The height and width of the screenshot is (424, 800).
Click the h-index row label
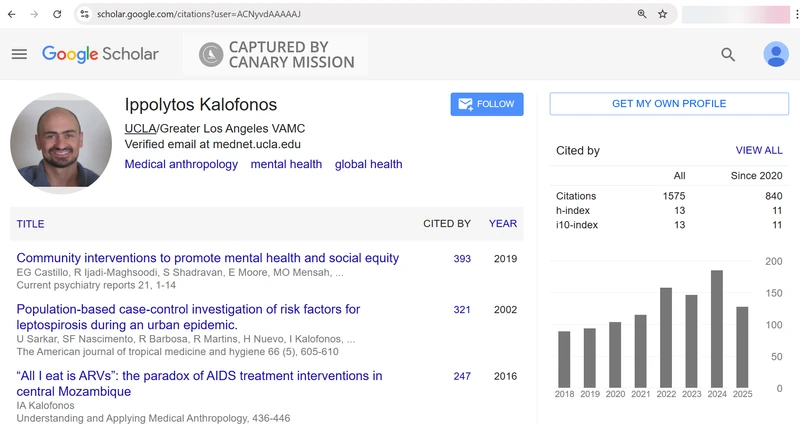[572, 210]
